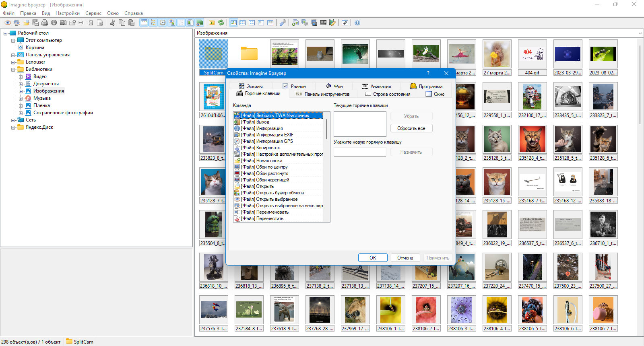Click the OK button in dialog
This screenshot has height=346, width=644.
pos(373,258)
